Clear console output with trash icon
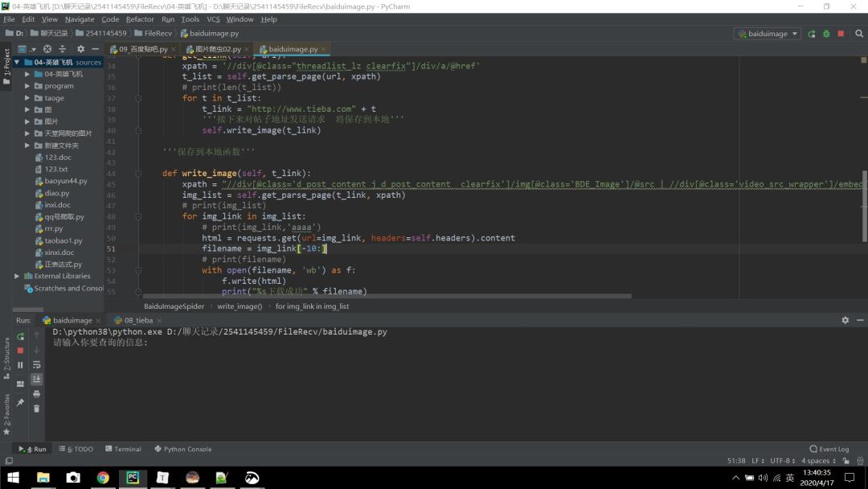The image size is (868, 489). 36,409
